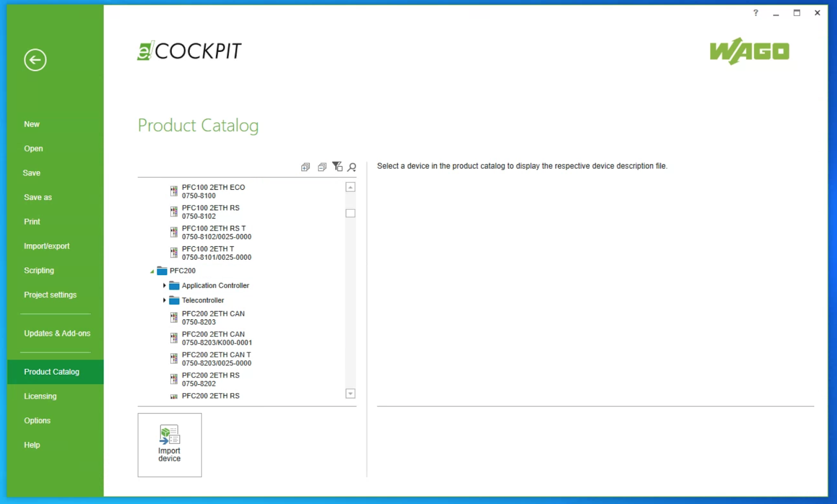Select Application Controller label
The width and height of the screenshot is (837, 504).
(216, 285)
